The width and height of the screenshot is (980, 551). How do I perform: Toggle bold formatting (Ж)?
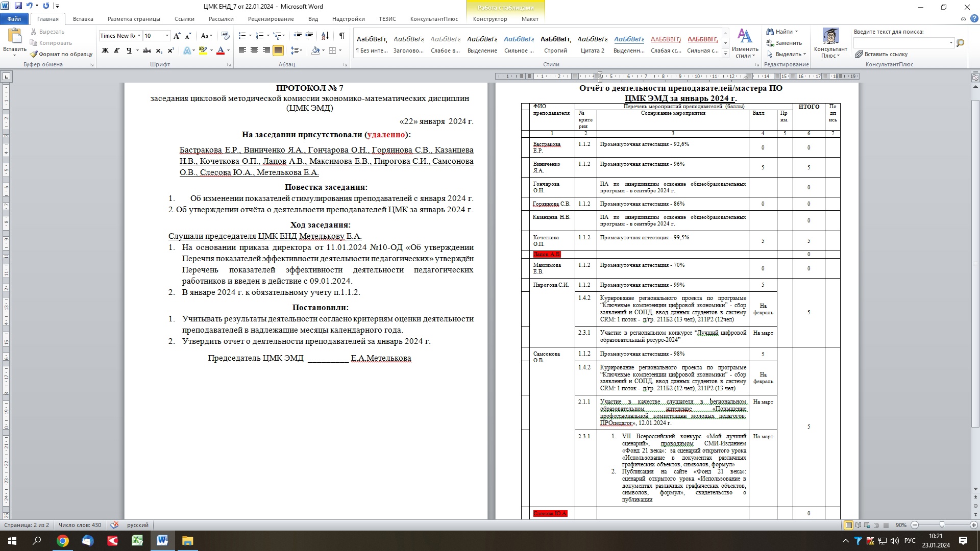[105, 51]
